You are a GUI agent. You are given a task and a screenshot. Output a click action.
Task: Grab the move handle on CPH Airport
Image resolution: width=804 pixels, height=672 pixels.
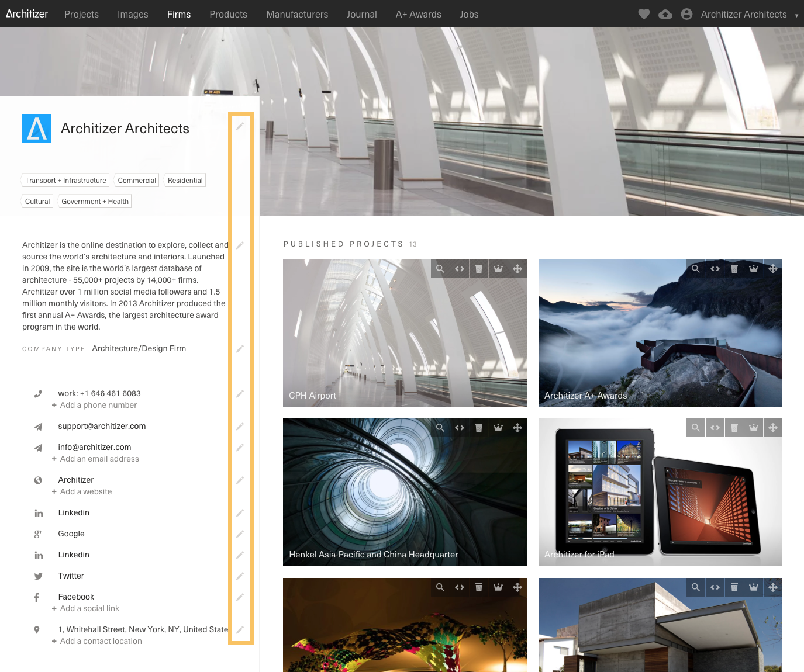[517, 269]
